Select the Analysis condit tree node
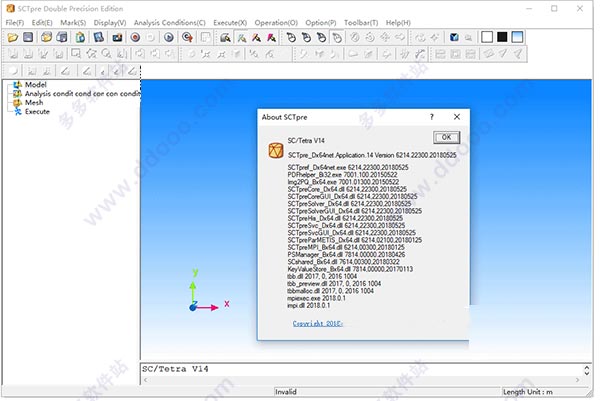Image resolution: width=600 pixels, height=401 pixels. click(82, 93)
